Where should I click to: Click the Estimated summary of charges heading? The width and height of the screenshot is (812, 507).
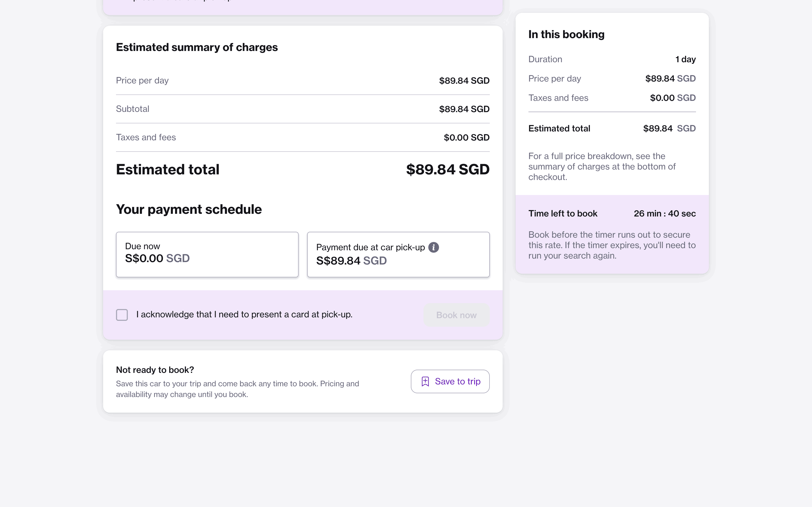(197, 47)
